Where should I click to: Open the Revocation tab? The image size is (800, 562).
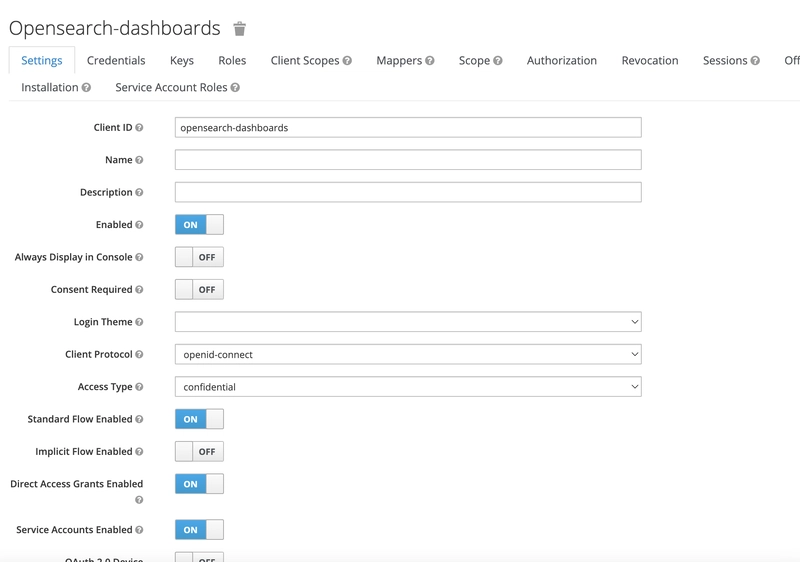(x=650, y=61)
